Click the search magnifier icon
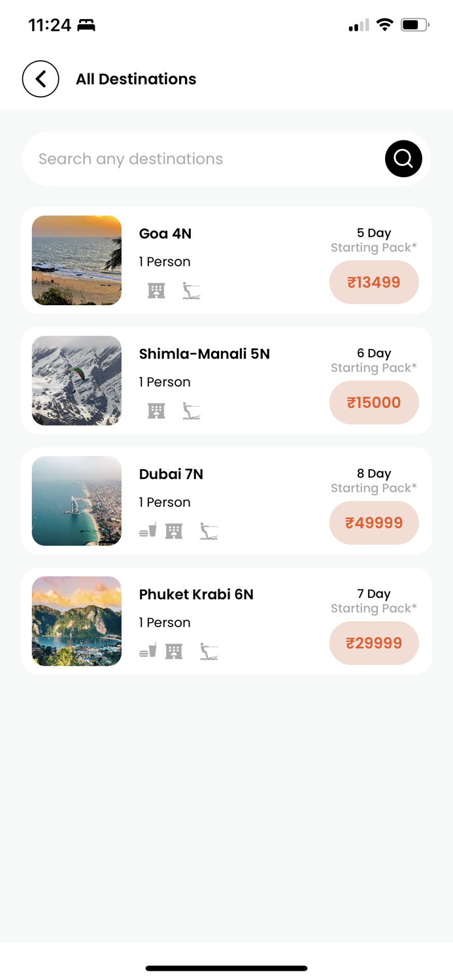453x980 pixels. (x=403, y=158)
